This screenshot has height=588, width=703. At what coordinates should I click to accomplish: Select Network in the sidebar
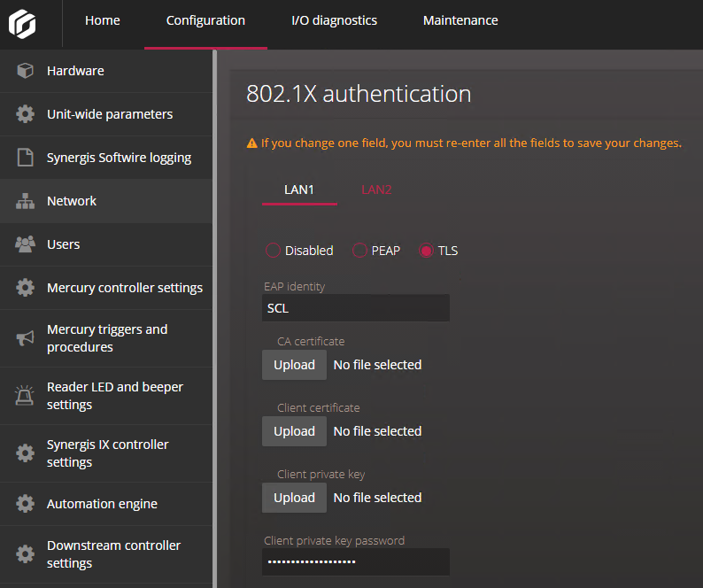[106, 201]
